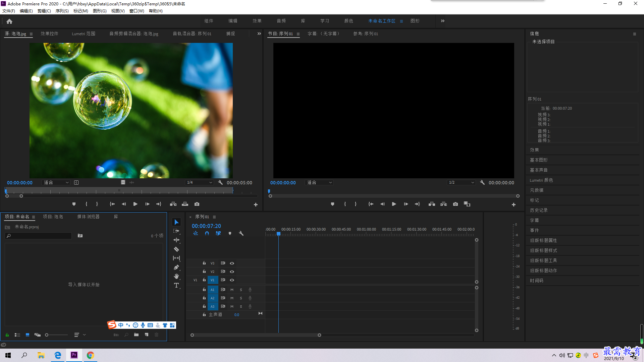Click Lift button in Program monitor
Screen dimensions: 644x362
pyautogui.click(x=432, y=204)
